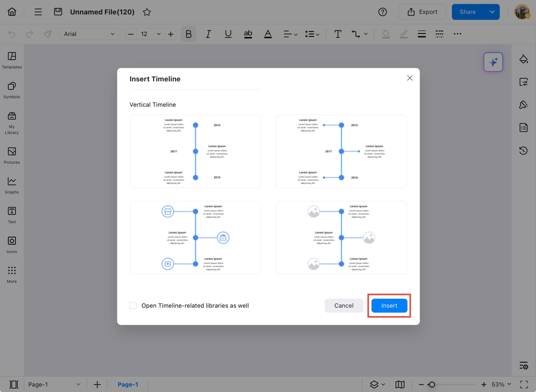Select the vertical timeline with image placeholders
Screen dimensions: 536x392
pyautogui.click(x=341, y=238)
